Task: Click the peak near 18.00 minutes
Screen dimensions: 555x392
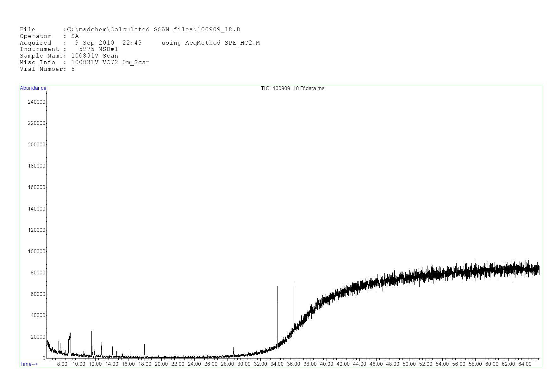Action: click(x=144, y=349)
